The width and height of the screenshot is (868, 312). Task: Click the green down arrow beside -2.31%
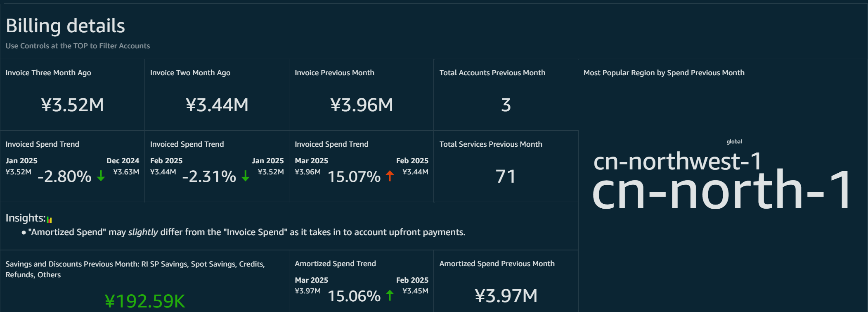(246, 176)
